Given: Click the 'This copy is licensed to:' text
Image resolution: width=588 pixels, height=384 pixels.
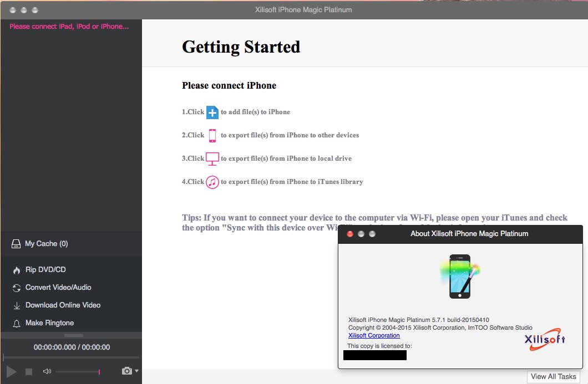Looking at the screenshot, I should (379, 346).
